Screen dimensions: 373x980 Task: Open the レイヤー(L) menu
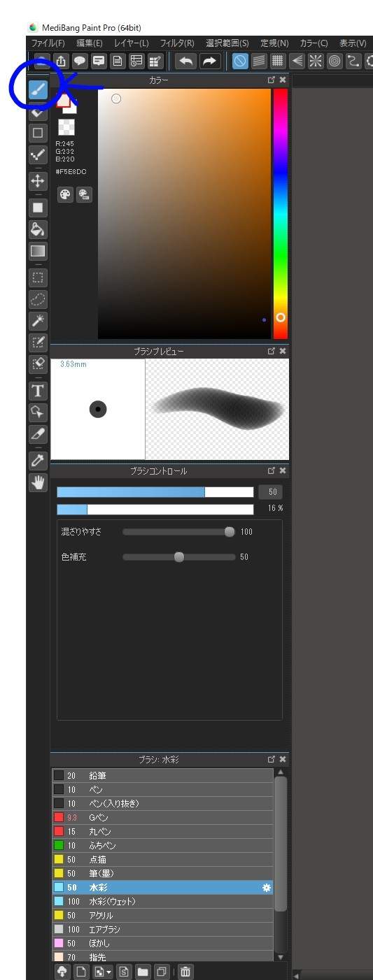tap(132, 43)
